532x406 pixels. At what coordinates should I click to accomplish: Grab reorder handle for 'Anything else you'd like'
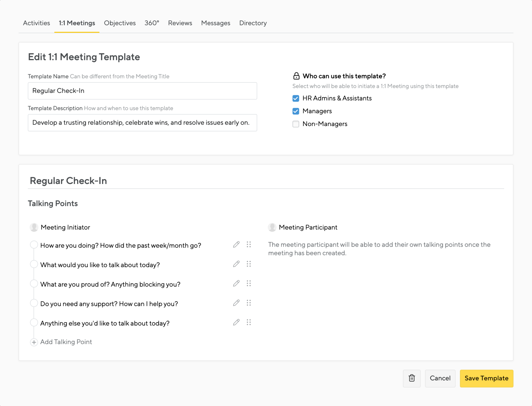coord(249,323)
